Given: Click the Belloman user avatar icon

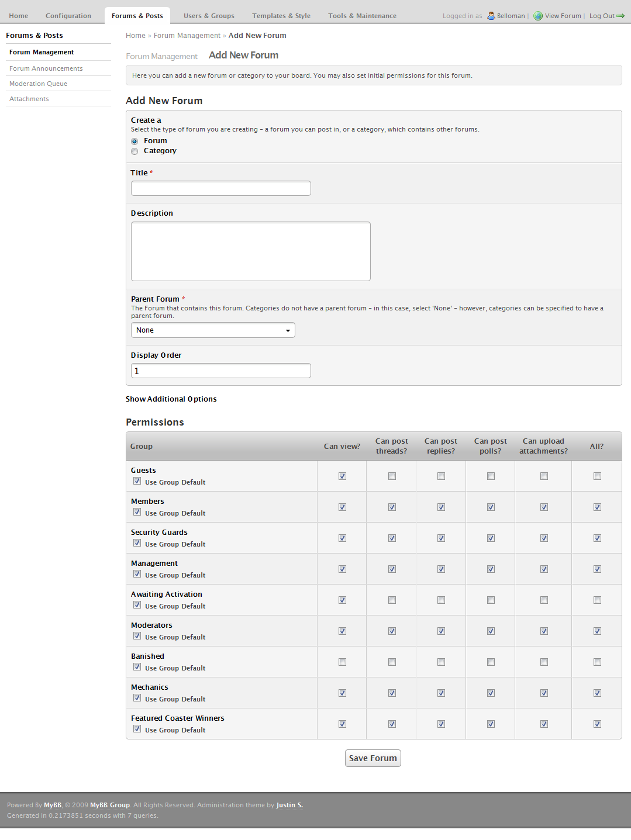Looking at the screenshot, I should coord(491,16).
